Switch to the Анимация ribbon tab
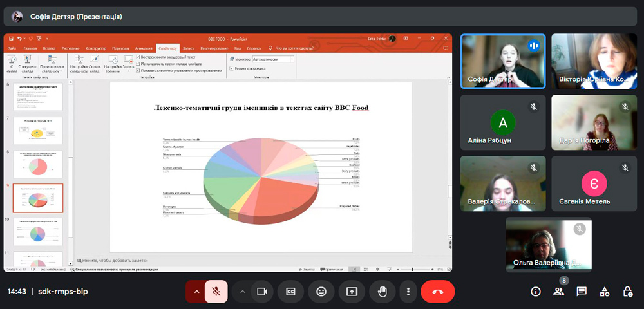Screen dimensions: 644x309 tap(144, 48)
